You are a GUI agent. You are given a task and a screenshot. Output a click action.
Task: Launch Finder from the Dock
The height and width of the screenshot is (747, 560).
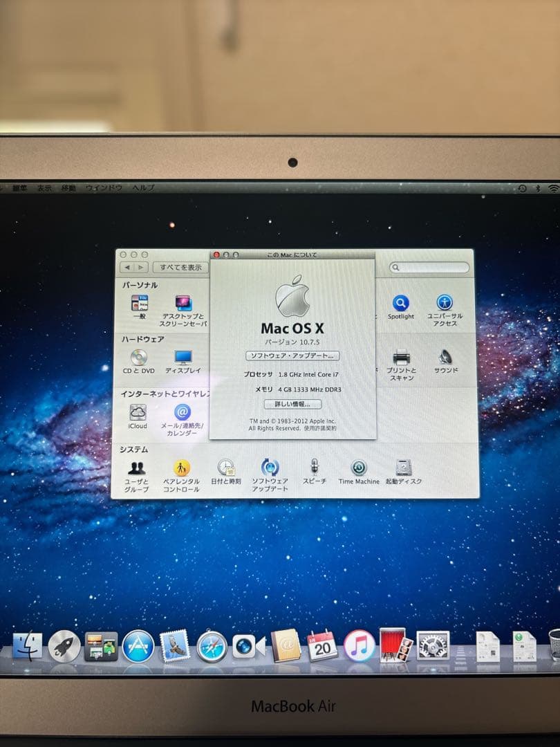click(27, 645)
